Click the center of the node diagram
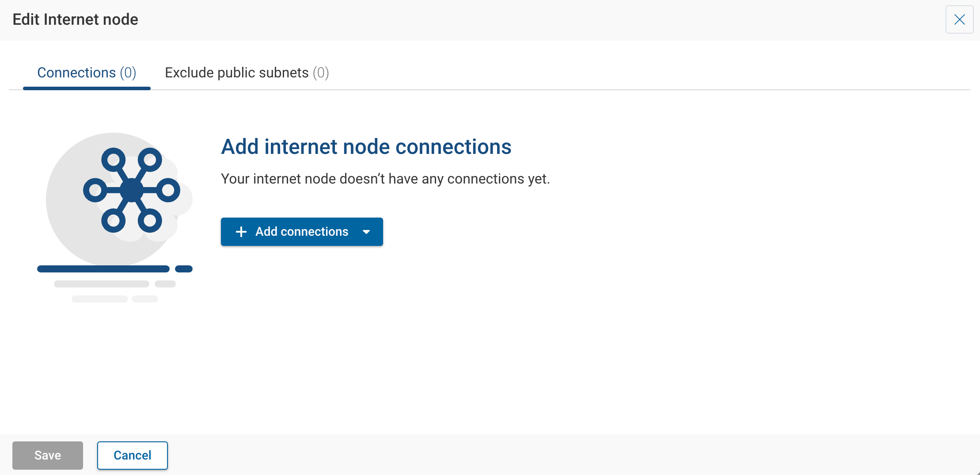 point(130,190)
